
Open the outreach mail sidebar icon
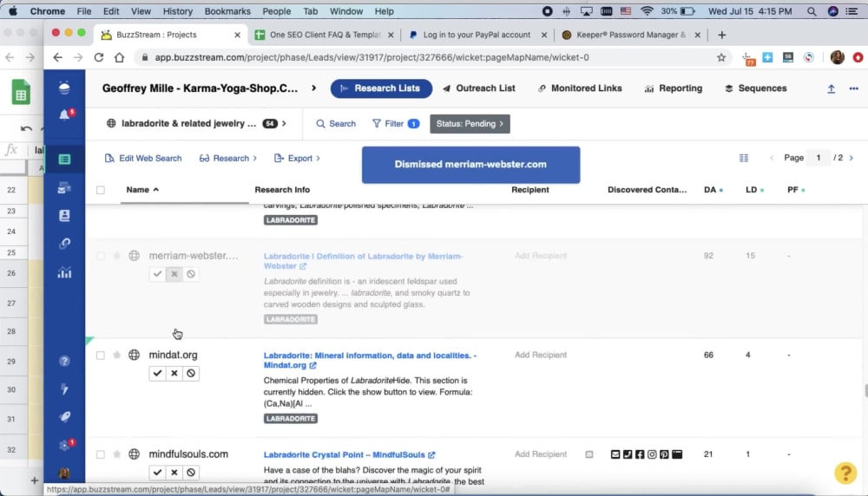click(64, 188)
